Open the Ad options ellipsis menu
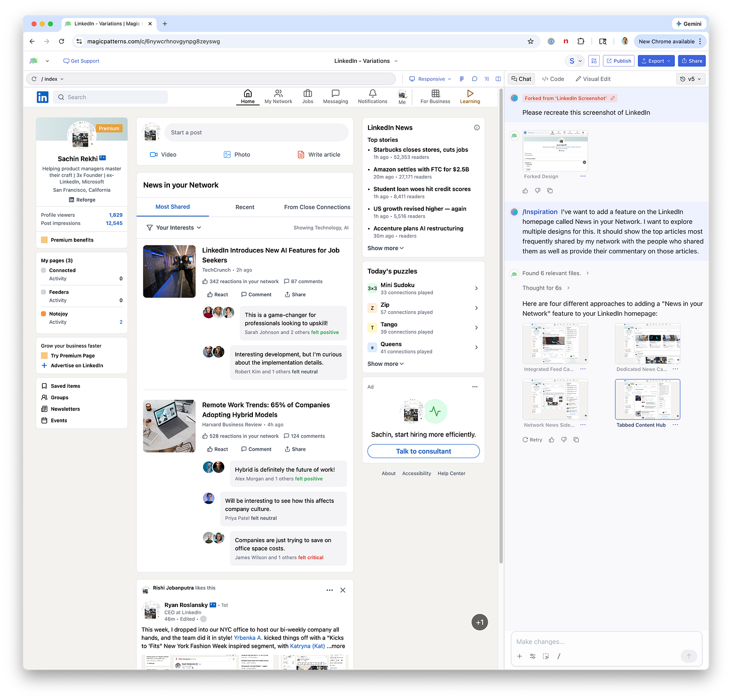Screen dimensions: 732x700 point(475,387)
